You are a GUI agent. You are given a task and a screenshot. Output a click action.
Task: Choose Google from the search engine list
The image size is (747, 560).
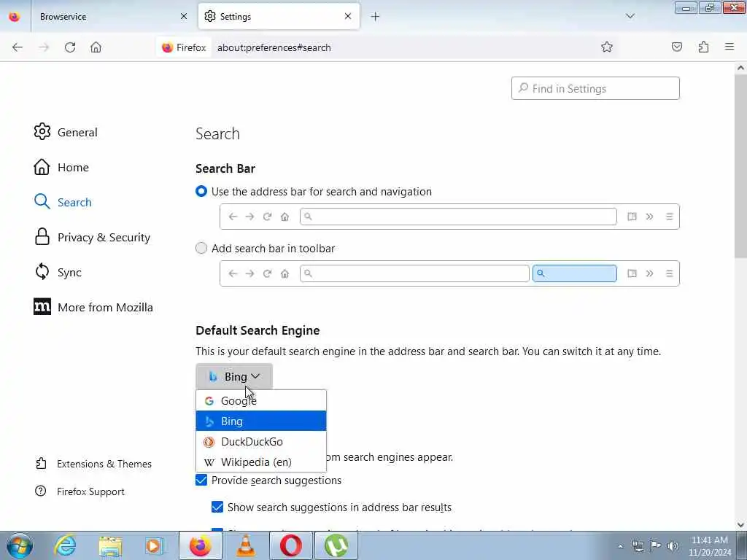click(261, 401)
